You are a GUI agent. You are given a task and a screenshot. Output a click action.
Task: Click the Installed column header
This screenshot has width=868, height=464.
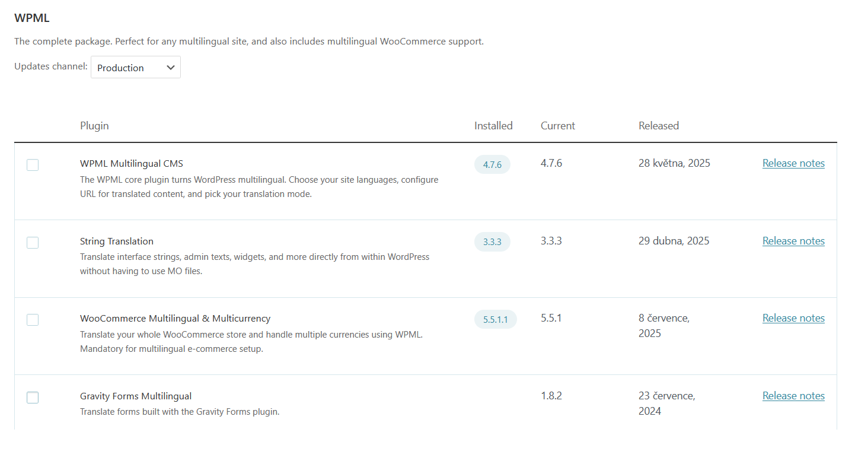coord(493,126)
